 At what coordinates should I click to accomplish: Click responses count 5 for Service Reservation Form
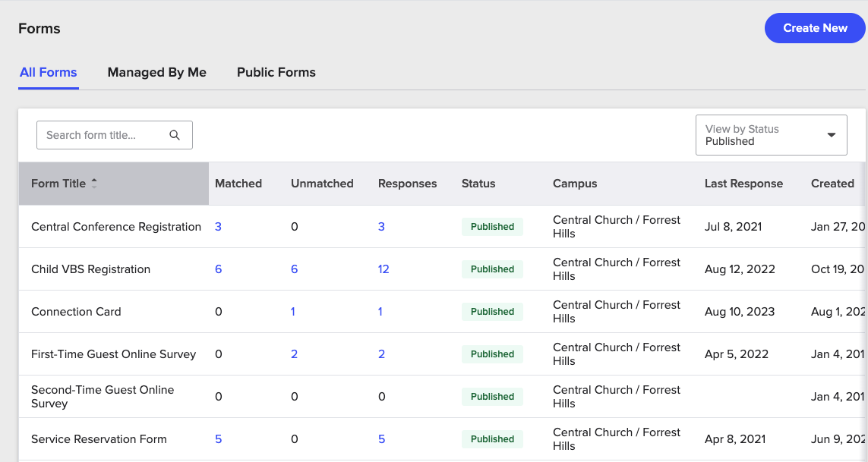[x=381, y=439]
